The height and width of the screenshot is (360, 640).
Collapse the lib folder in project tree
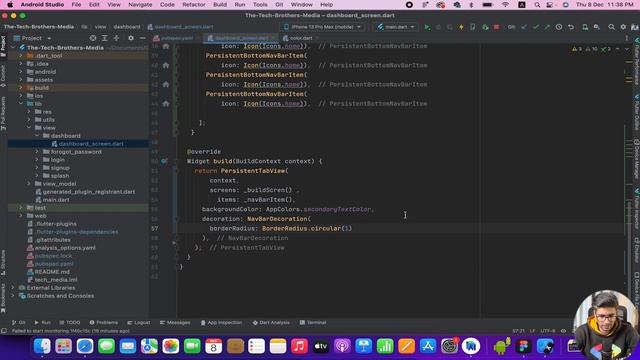(x=21, y=104)
